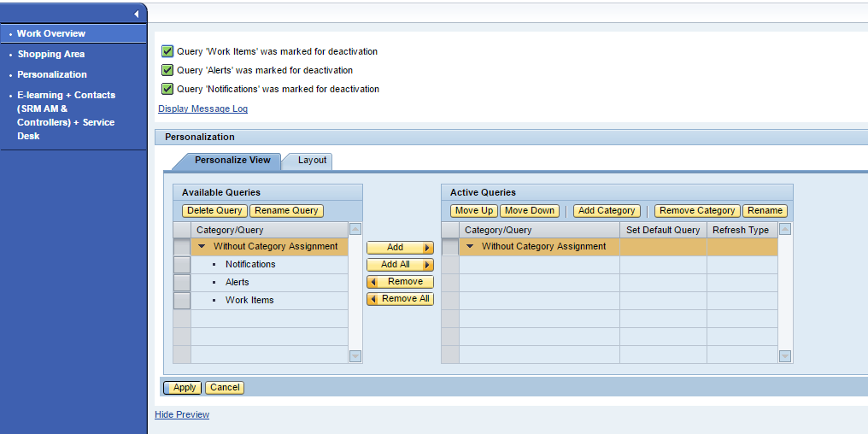The height and width of the screenshot is (434, 868).
Task: Collapse Available 'Without Category Assignment' node
Action: [202, 247]
